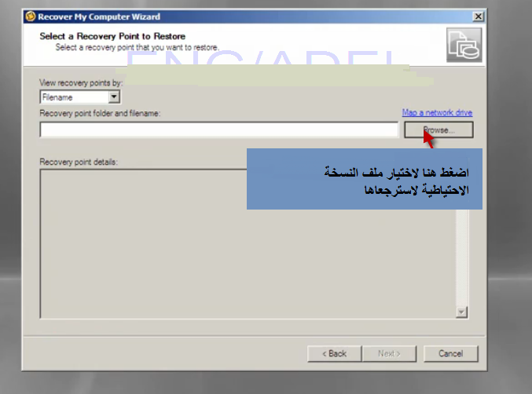The image size is (532, 394).
Task: Click the details scrollbar down arrow
Action: tap(461, 312)
